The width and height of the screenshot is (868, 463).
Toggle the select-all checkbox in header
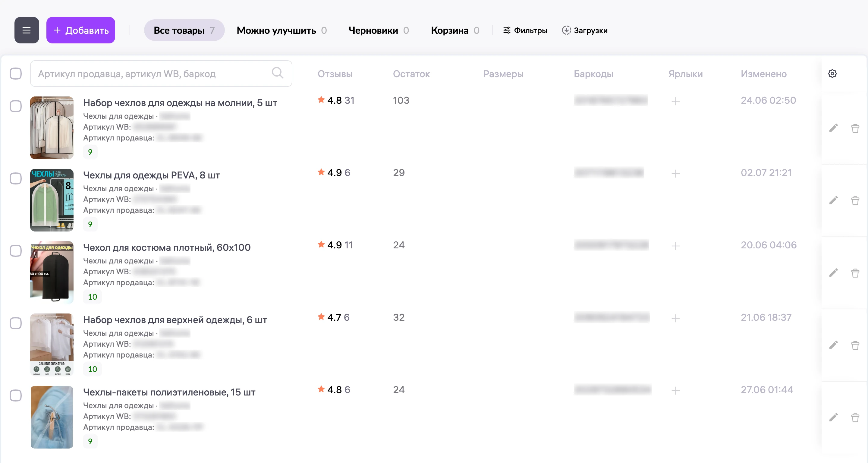point(15,74)
